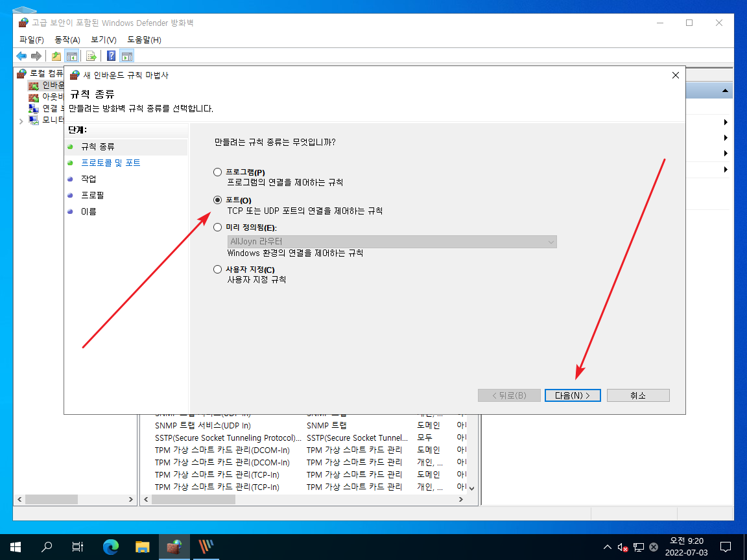Click the forward arrow in the toolbar
747x560 pixels.
pos(36,56)
